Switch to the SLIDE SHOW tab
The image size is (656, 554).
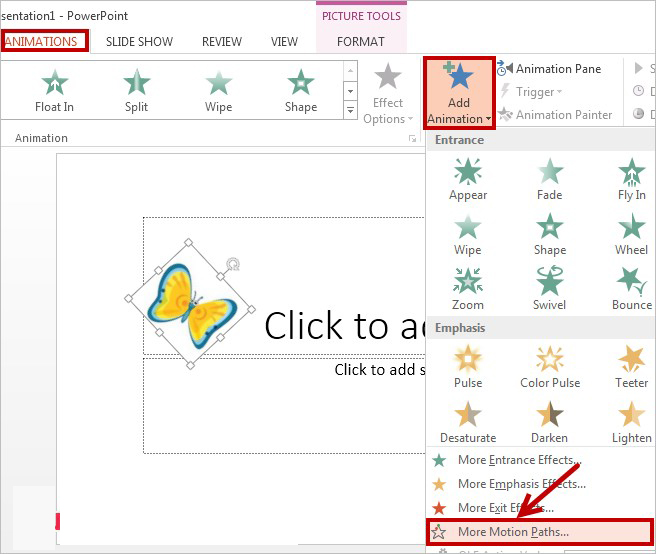point(139,41)
